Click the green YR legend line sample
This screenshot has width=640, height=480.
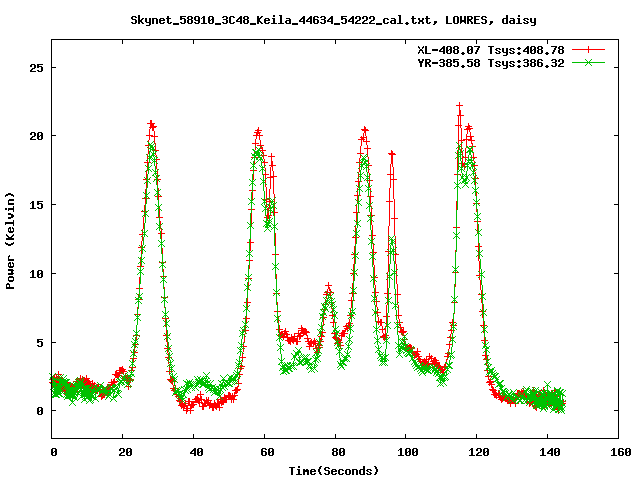588,62
